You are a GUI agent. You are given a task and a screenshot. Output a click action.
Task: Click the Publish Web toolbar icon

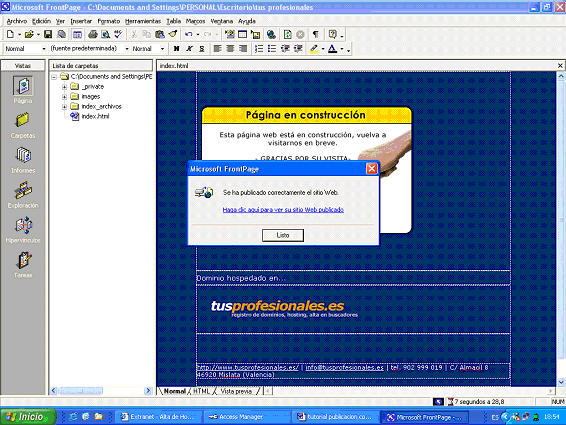62,34
